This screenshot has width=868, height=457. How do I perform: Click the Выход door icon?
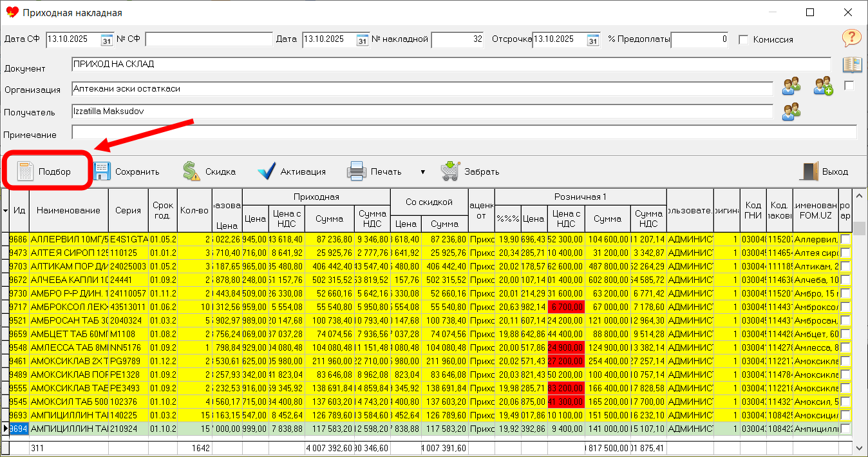click(x=809, y=171)
